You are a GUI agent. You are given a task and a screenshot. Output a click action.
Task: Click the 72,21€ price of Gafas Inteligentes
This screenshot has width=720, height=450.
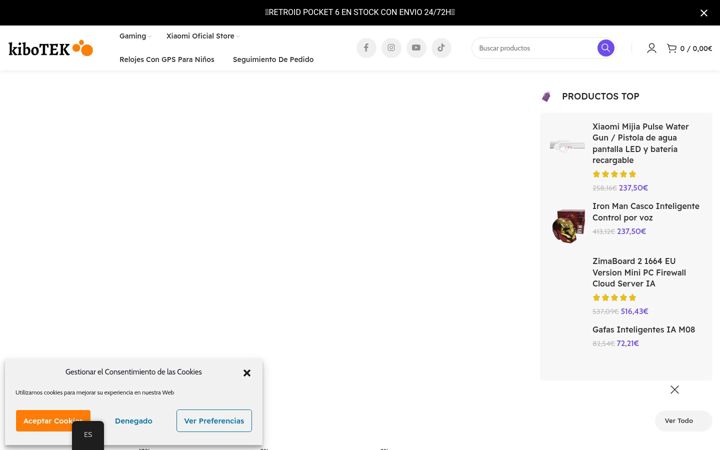(628, 343)
